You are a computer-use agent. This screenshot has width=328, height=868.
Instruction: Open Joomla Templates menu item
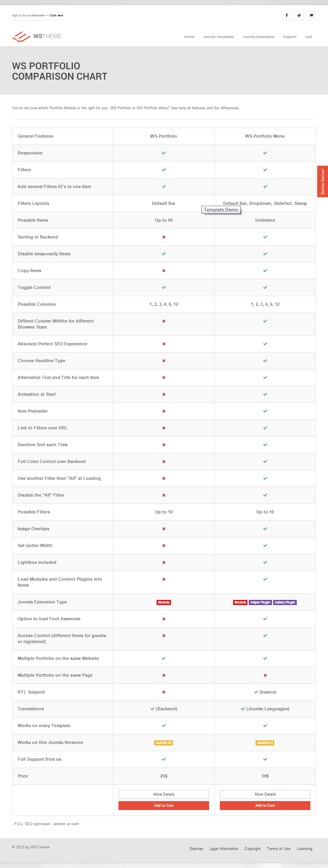coord(218,37)
